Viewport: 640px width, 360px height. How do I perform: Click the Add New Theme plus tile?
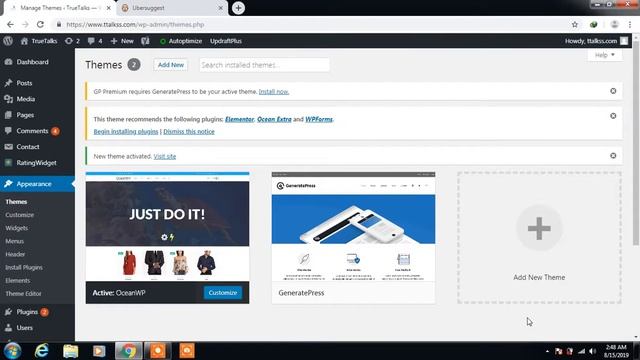point(539,238)
